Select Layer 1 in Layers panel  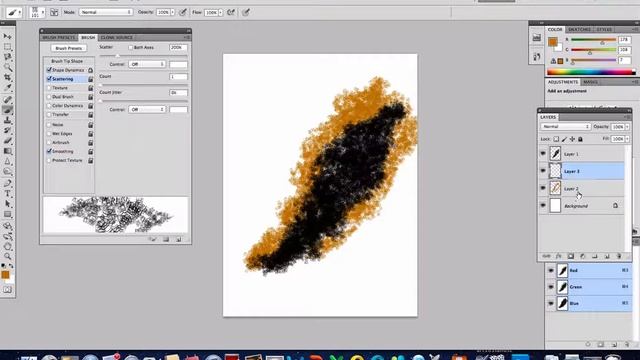[x=582, y=154]
